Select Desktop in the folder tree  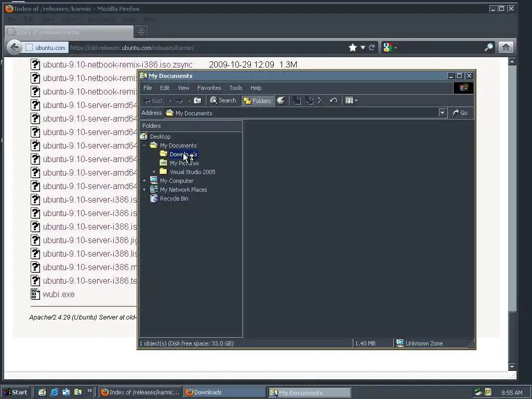point(160,137)
